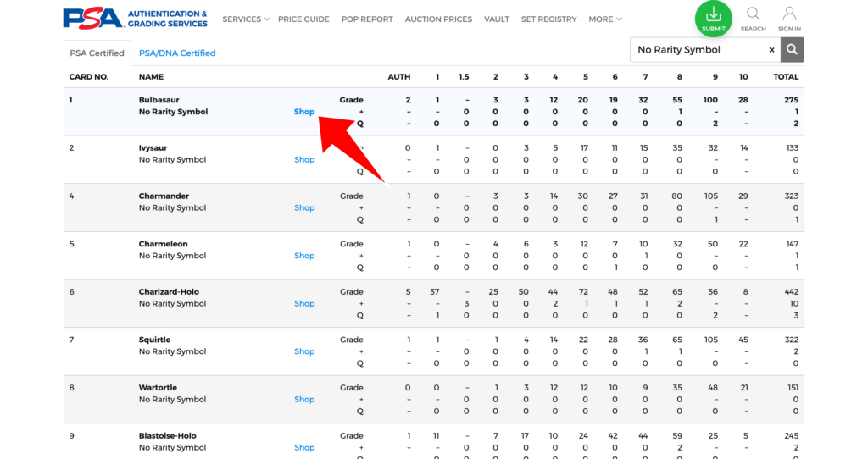Open the Price Guide menu item

coord(303,19)
